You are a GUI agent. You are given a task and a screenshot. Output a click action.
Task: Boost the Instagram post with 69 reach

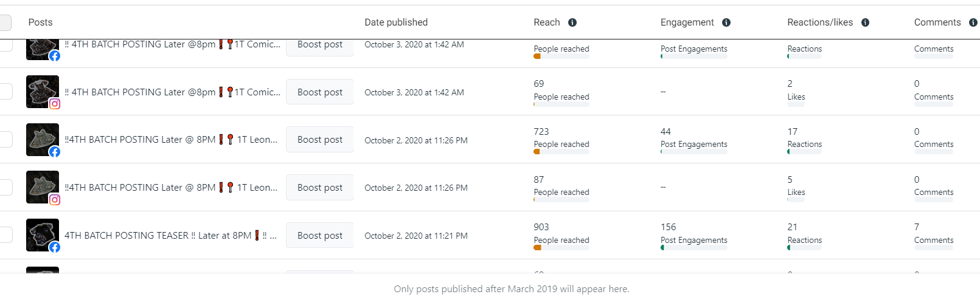[x=319, y=92]
